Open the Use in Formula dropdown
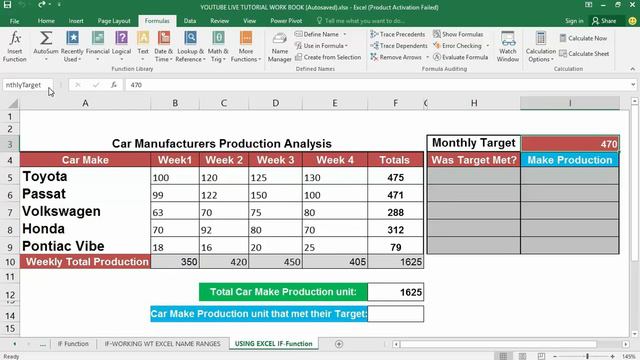640x360 pixels. click(322, 46)
